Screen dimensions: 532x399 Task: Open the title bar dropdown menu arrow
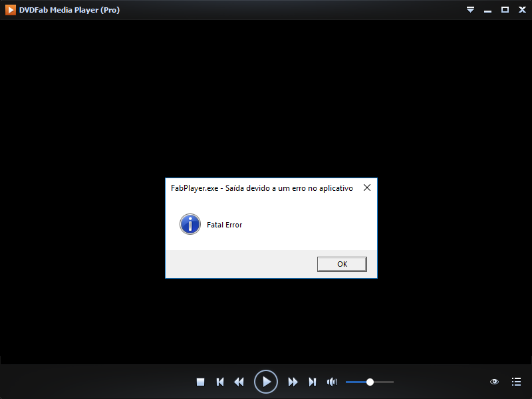[x=470, y=9]
